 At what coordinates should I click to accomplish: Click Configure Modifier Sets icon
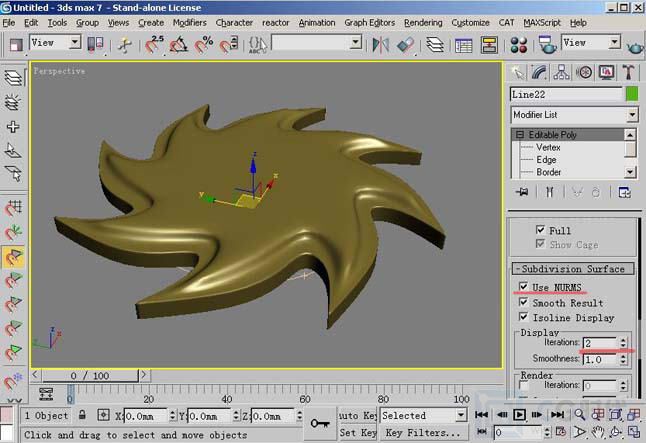pos(624,192)
